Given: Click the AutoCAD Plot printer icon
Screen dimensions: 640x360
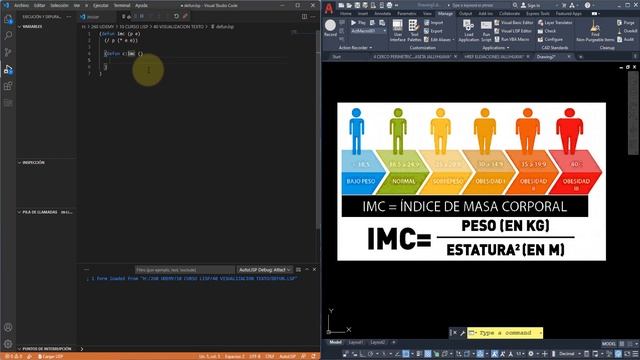Looking at the screenshot, I should point(389,5).
